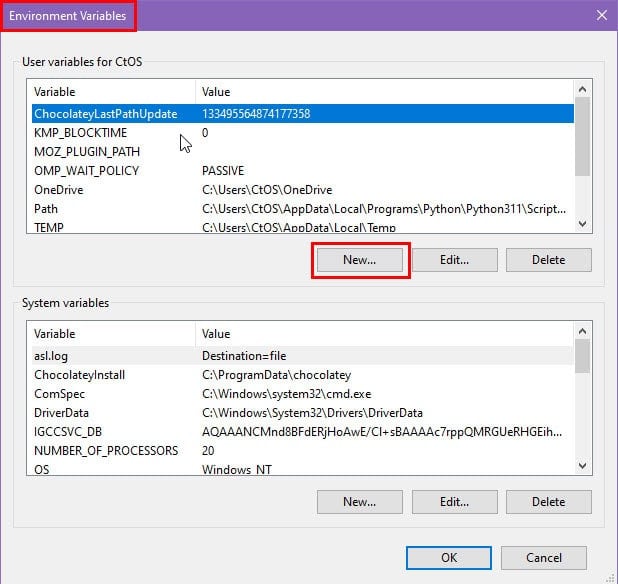Viewport: 618px width, 584px height.
Task: Click the Destination=file value cell
Action: 244,356
